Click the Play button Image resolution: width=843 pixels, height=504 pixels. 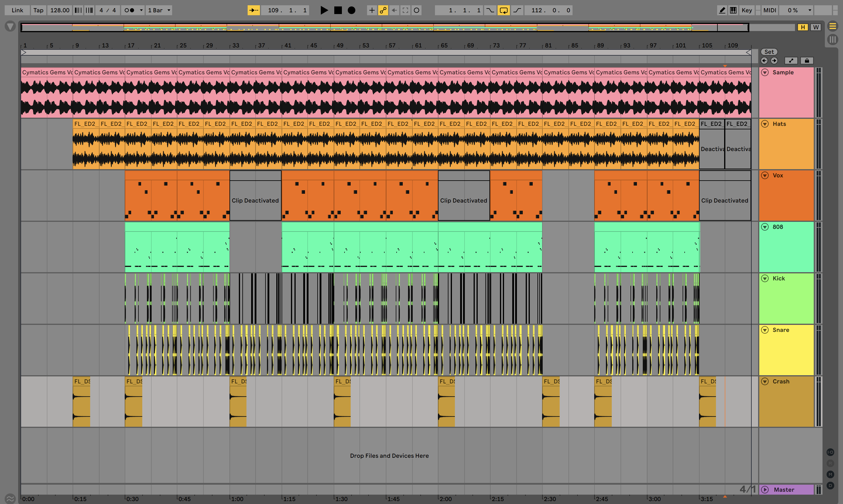point(324,10)
